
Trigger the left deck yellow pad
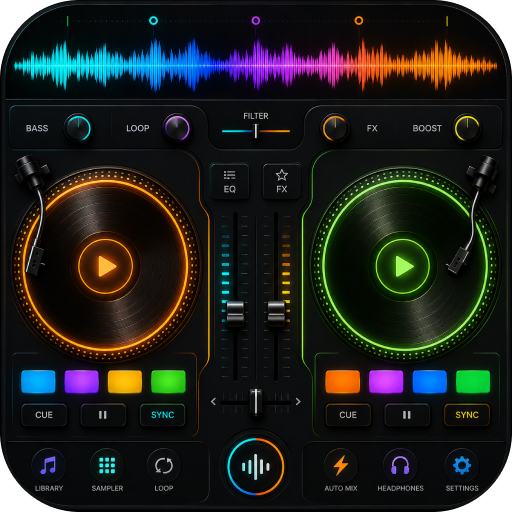point(125,382)
